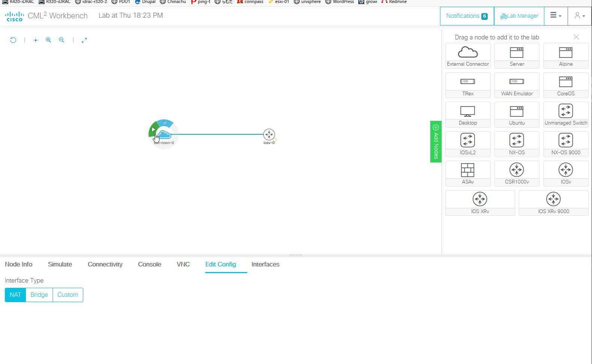592x364 pixels.
Task: Click the bottom pane resize handle
Action: click(296, 256)
